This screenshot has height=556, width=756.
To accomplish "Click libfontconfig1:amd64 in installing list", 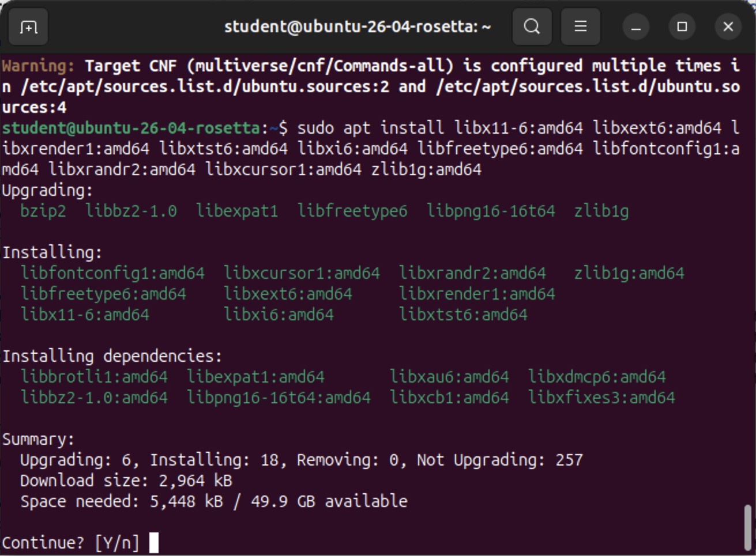I will (x=112, y=273).
